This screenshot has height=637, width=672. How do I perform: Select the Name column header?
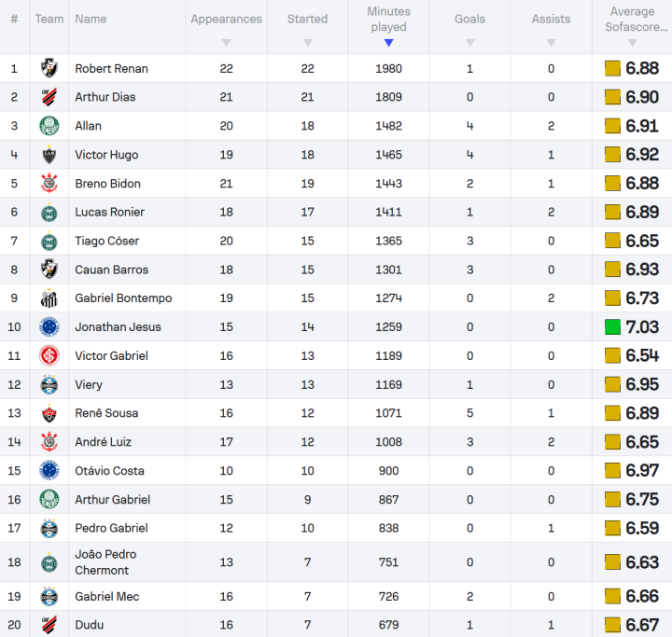[91, 19]
